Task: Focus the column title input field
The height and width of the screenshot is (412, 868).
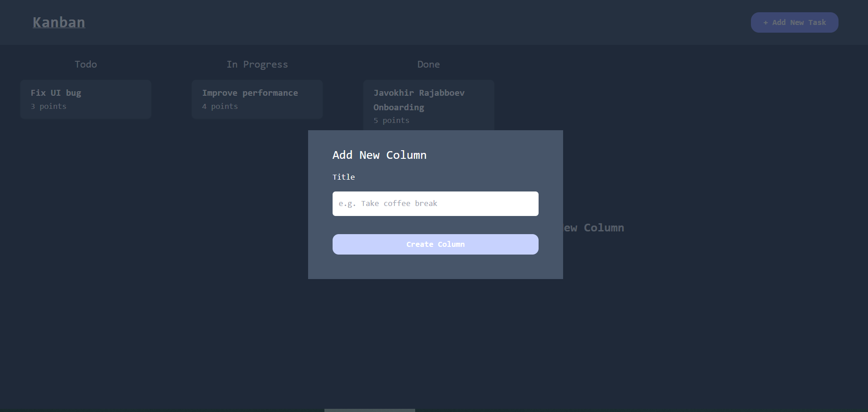Action: (x=435, y=203)
